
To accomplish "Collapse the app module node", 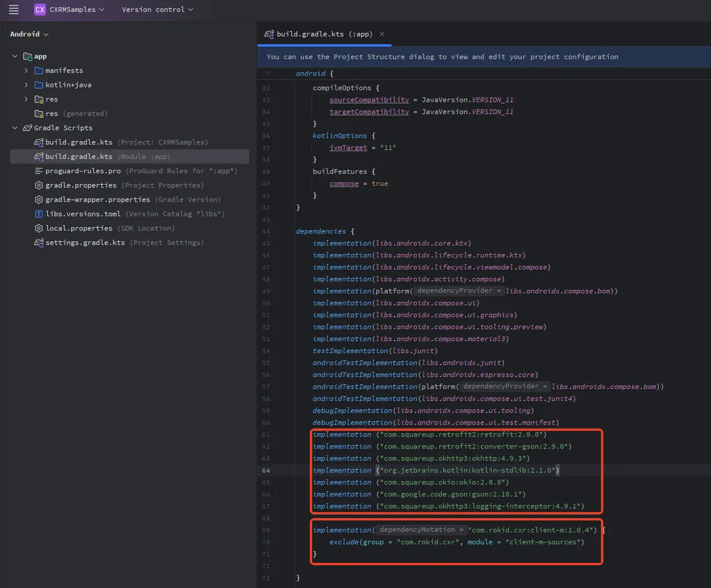I will (15, 56).
